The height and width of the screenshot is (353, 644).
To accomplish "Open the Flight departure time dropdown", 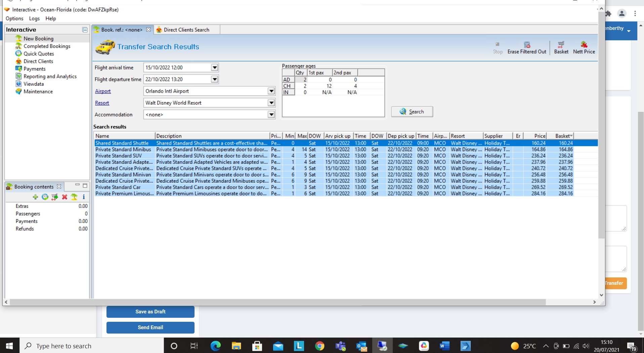I will (x=215, y=79).
